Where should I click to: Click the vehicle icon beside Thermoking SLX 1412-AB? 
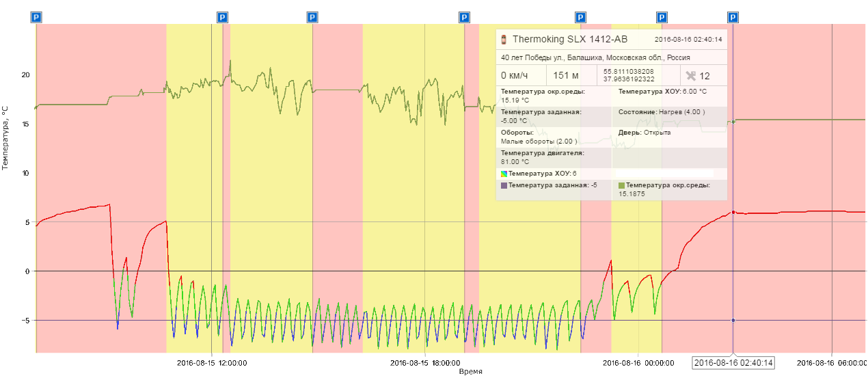pos(504,40)
